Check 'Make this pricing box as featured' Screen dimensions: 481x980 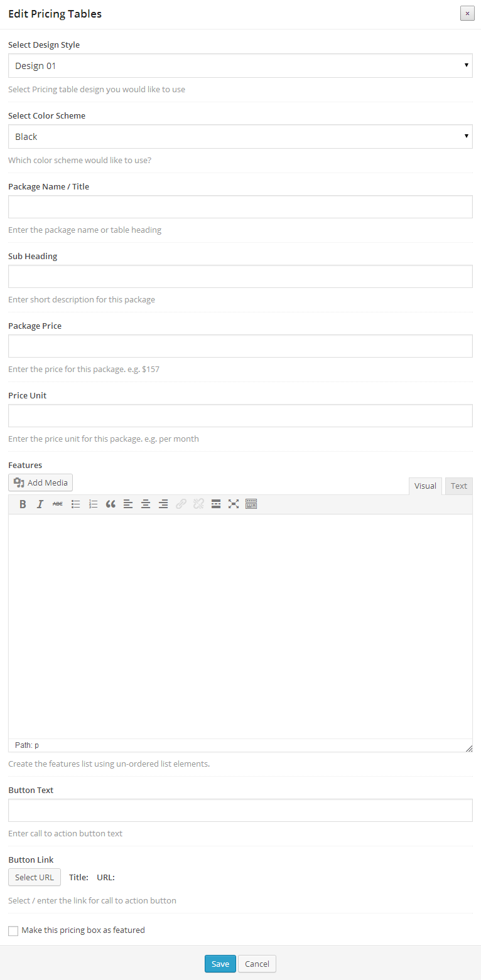[x=13, y=931]
